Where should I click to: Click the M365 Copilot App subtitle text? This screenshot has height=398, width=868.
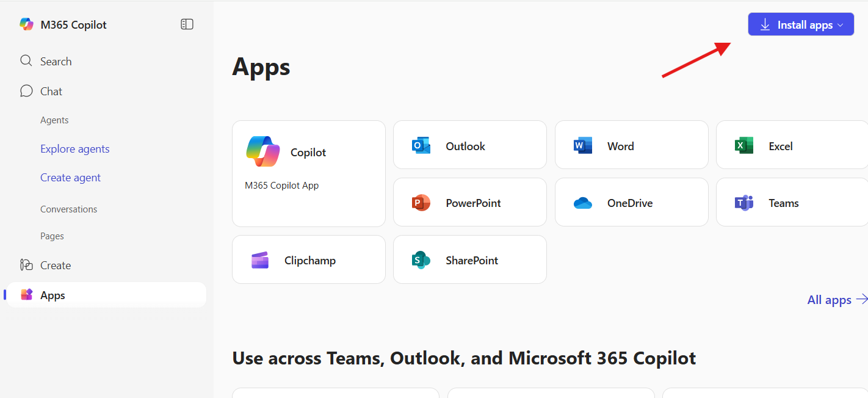[282, 185]
